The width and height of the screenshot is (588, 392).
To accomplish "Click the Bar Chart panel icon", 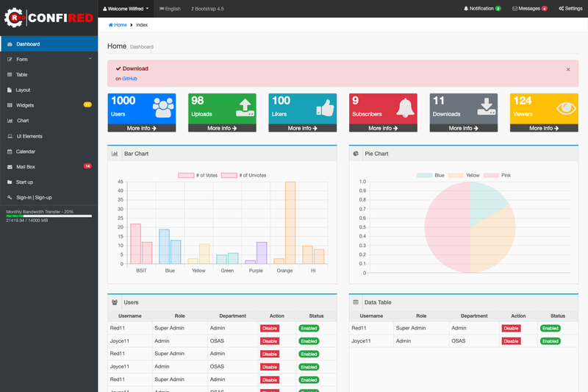I will click(115, 154).
